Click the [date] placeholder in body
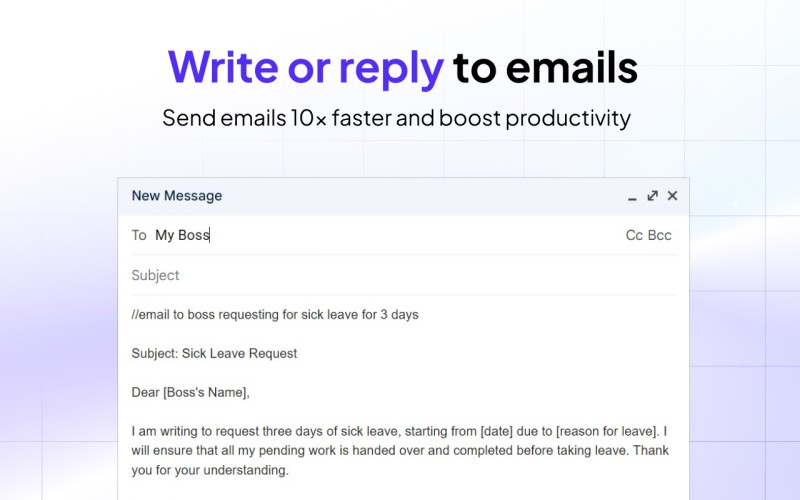The image size is (800, 500). (x=496, y=431)
